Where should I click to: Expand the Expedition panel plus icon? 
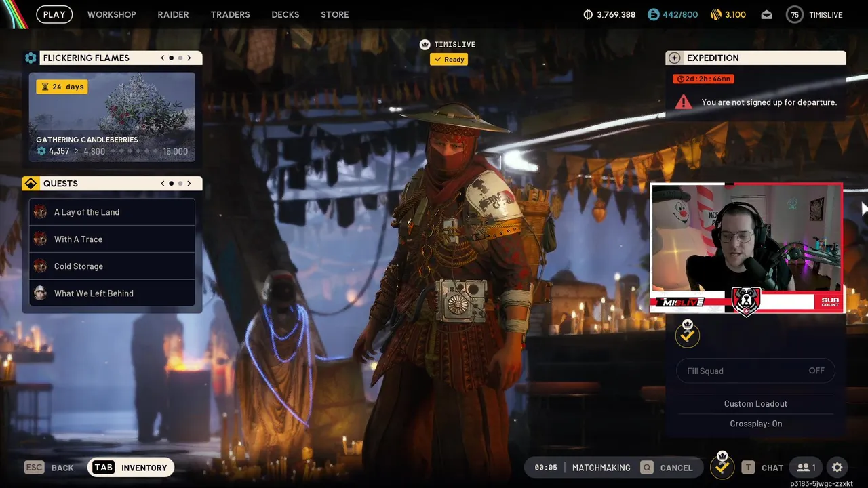point(675,58)
